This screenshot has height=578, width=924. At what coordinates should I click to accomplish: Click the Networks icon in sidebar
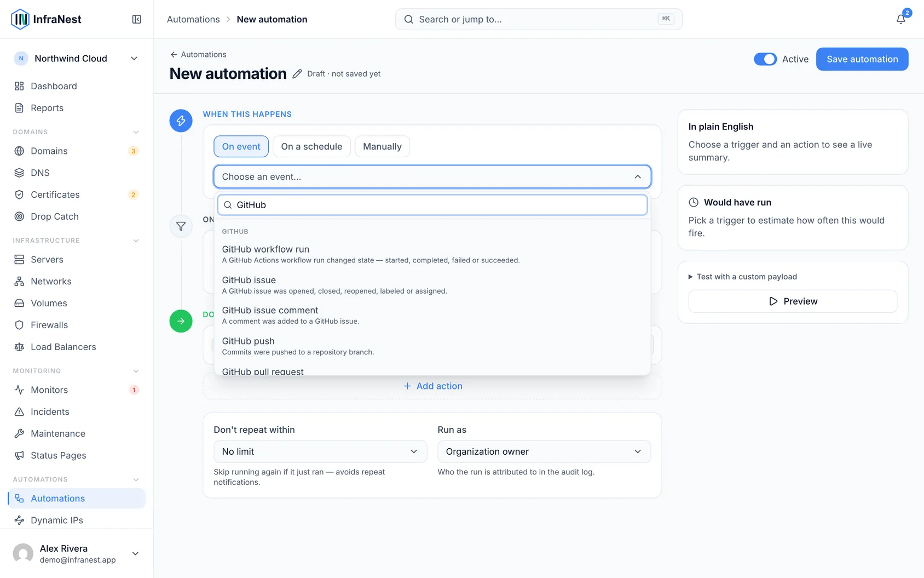tap(19, 281)
